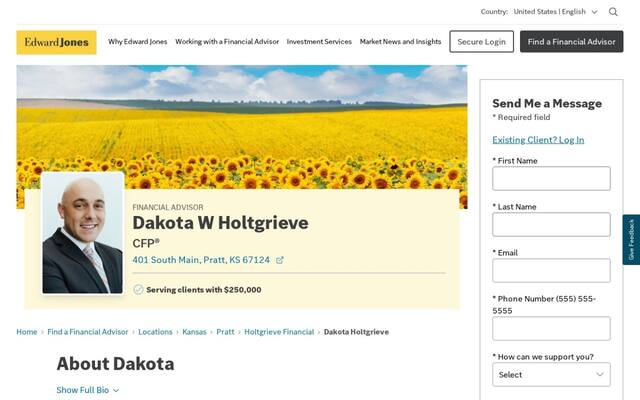Open the Locations breadcrumb

tap(155, 332)
